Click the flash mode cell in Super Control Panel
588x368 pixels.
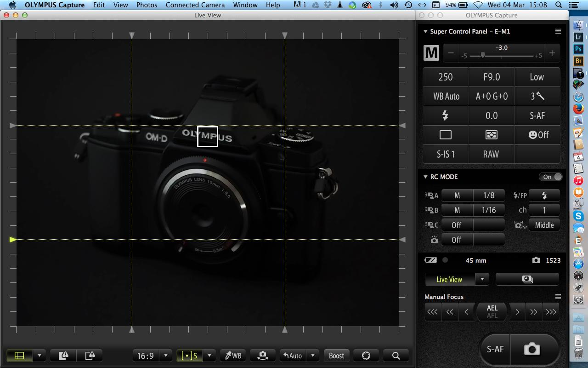(446, 116)
